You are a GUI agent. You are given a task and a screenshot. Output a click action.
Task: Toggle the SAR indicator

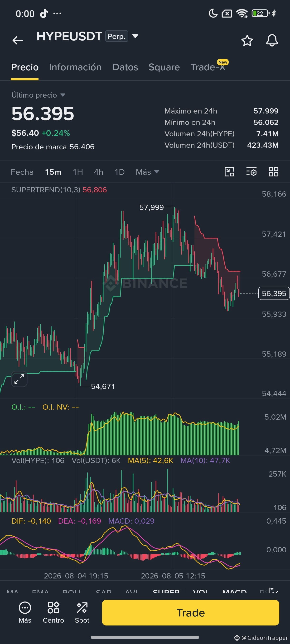[x=104, y=591]
